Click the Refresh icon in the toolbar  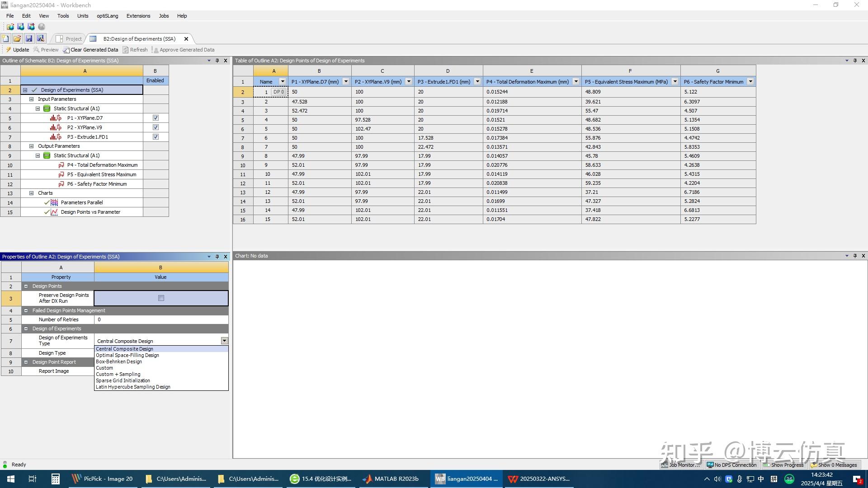coord(135,50)
